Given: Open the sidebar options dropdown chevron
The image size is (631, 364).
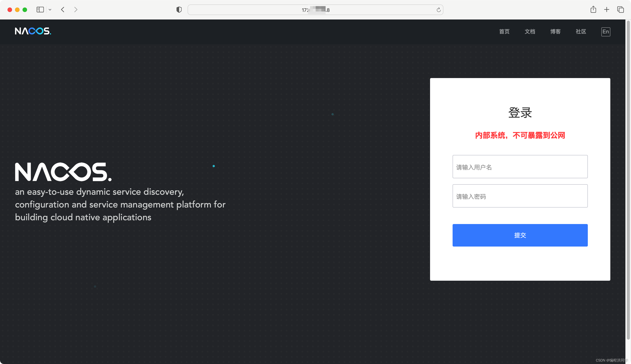Looking at the screenshot, I should [50, 10].
